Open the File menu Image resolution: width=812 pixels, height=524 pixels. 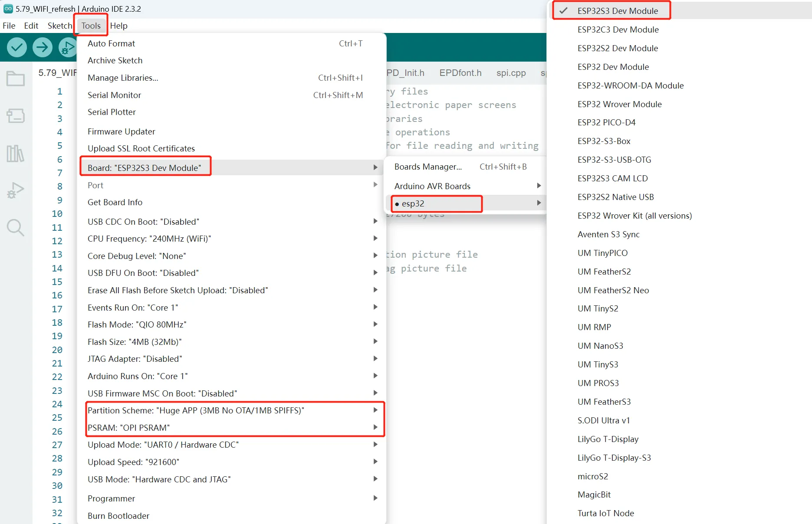(9, 26)
